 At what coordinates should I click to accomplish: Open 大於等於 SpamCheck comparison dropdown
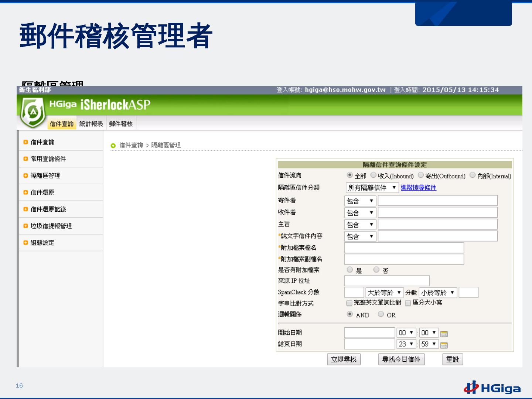pos(384,293)
